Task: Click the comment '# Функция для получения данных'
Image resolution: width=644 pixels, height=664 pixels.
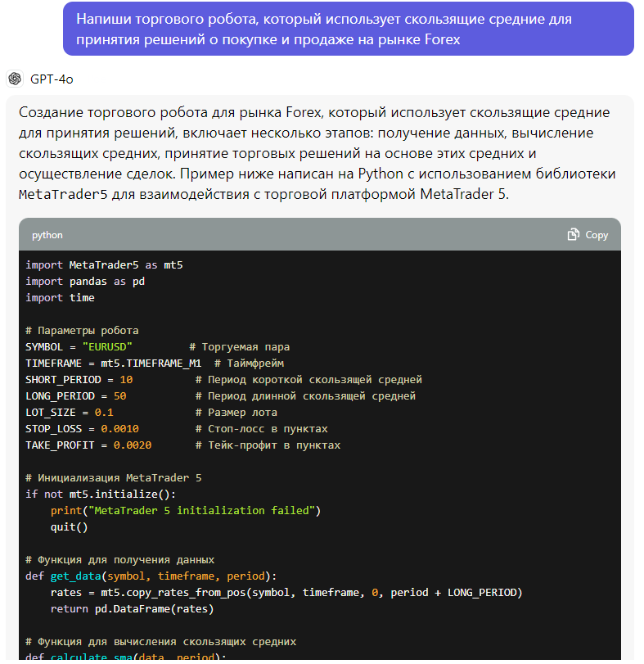Action: pos(119,560)
